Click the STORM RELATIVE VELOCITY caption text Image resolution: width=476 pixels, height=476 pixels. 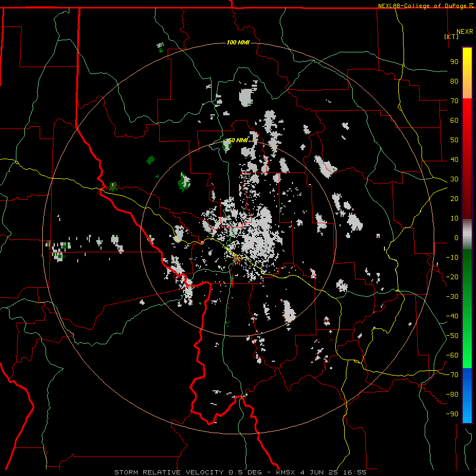point(169,472)
